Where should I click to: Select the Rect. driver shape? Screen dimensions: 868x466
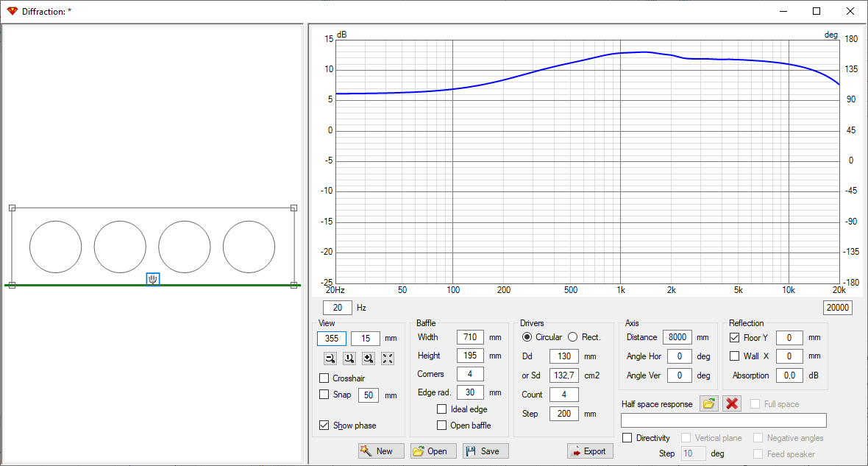pyautogui.click(x=573, y=337)
